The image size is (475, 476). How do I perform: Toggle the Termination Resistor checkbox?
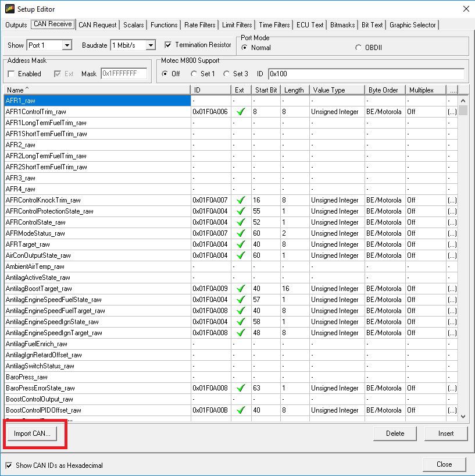(168, 45)
